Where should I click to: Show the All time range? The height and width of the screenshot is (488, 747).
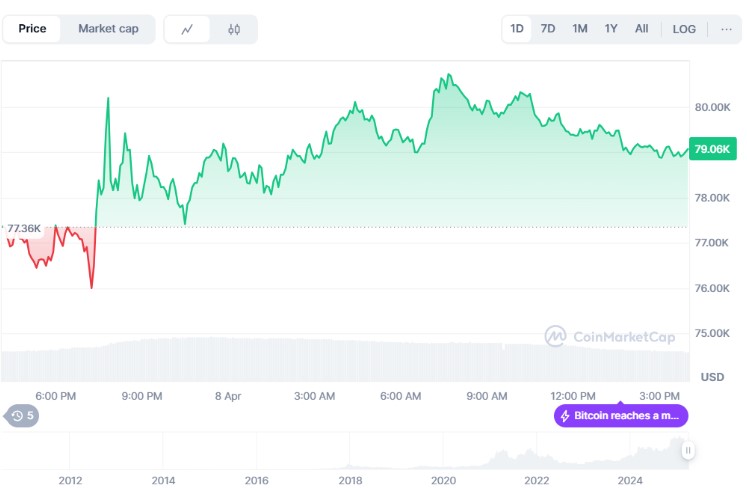[641, 29]
